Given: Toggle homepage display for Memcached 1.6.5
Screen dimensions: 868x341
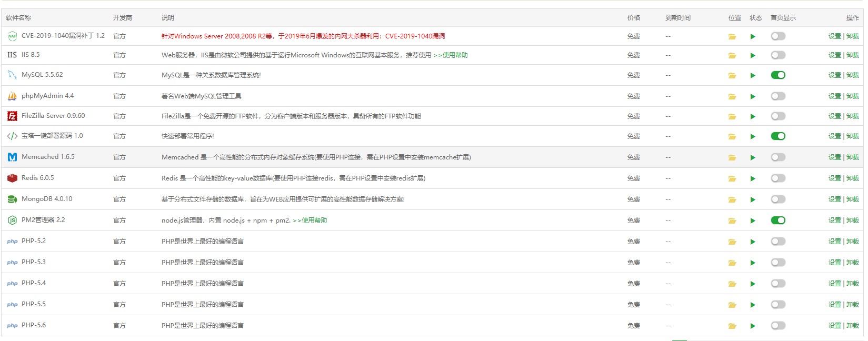Looking at the screenshot, I should [x=778, y=157].
